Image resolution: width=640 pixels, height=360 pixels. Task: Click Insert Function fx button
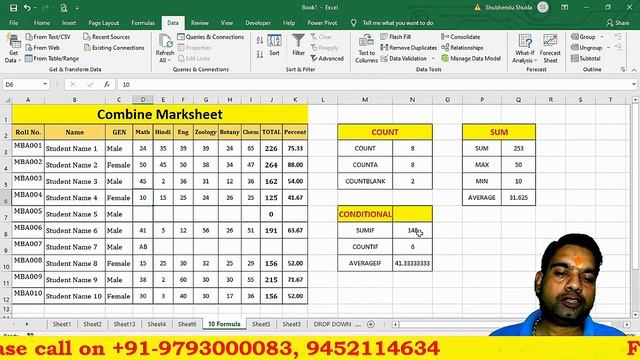coord(107,84)
